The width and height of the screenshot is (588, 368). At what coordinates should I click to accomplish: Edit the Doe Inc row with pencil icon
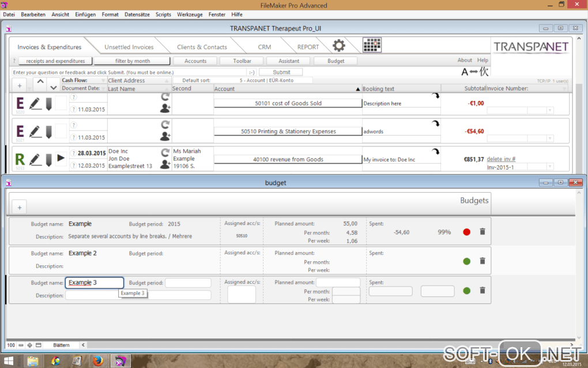coord(35,159)
